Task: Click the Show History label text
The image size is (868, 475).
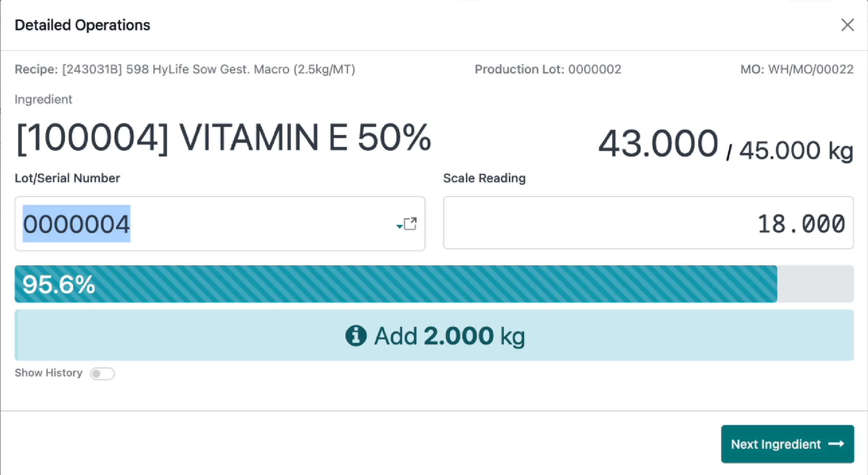Action: click(49, 373)
